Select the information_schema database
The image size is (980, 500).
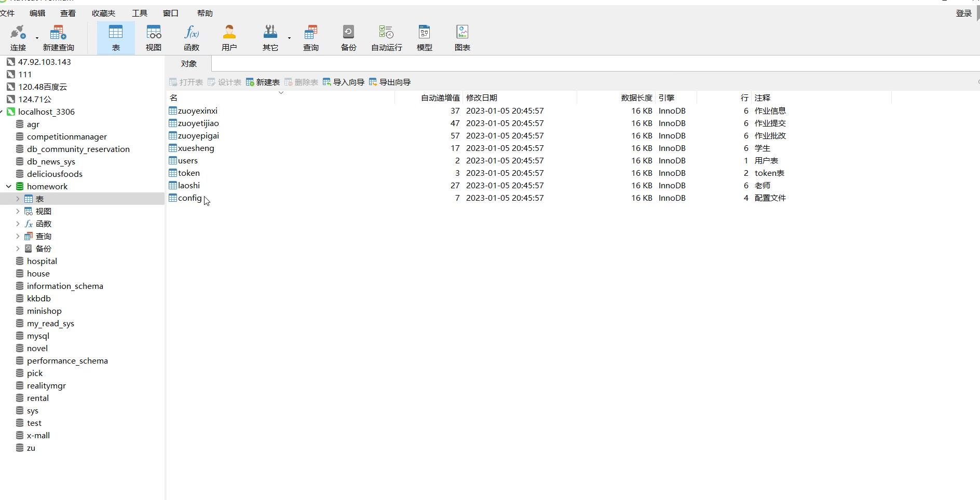[65, 286]
